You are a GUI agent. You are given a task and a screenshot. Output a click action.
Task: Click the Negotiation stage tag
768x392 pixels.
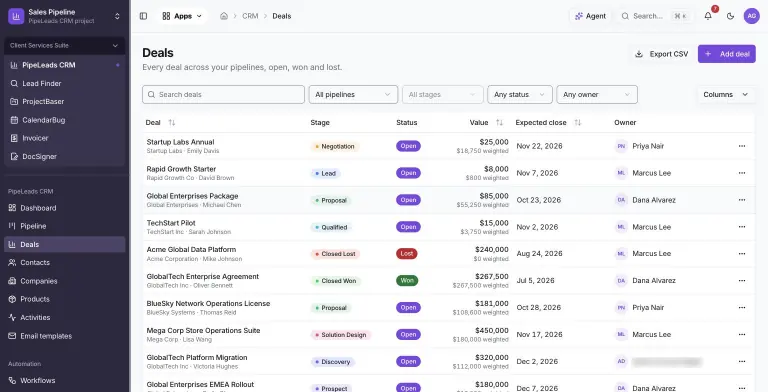tap(335, 147)
